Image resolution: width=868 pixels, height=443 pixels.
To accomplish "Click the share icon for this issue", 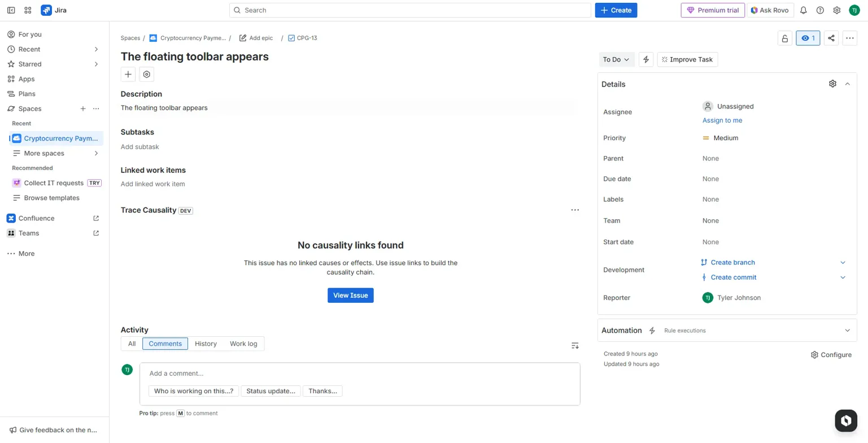I will (831, 38).
